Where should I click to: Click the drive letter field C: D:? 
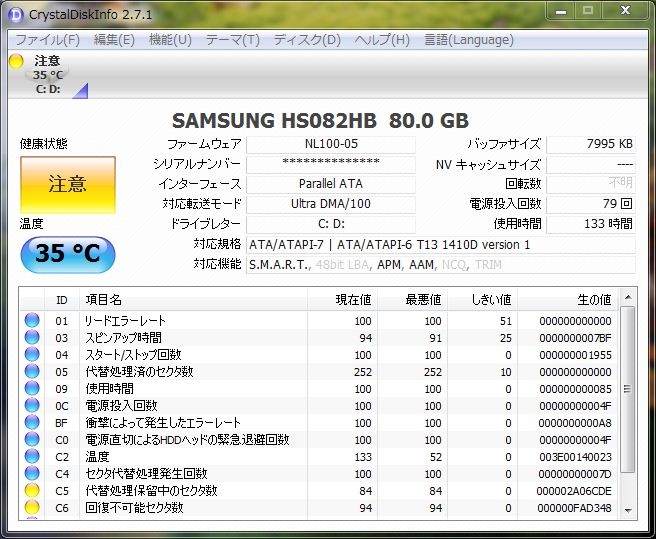click(331, 224)
